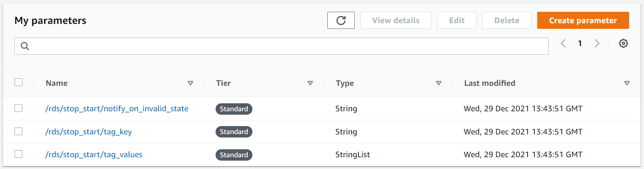Sort by Last modified column arrow
This screenshot has width=644, height=169.
tap(627, 83)
